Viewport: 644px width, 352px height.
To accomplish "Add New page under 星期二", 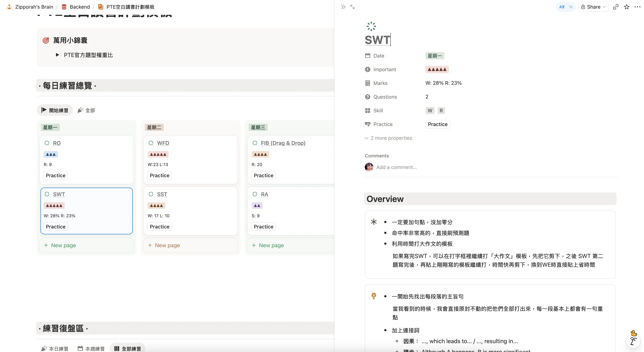I will pos(190,245).
